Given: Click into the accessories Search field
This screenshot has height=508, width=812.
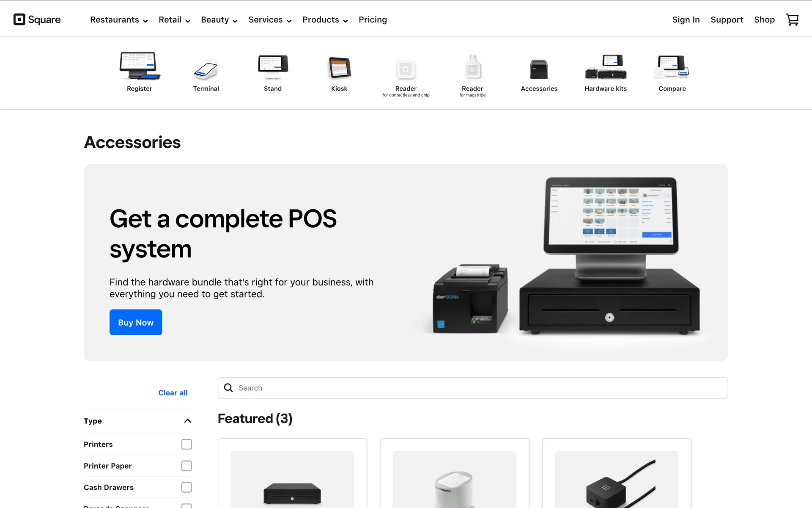Looking at the screenshot, I should tap(472, 388).
